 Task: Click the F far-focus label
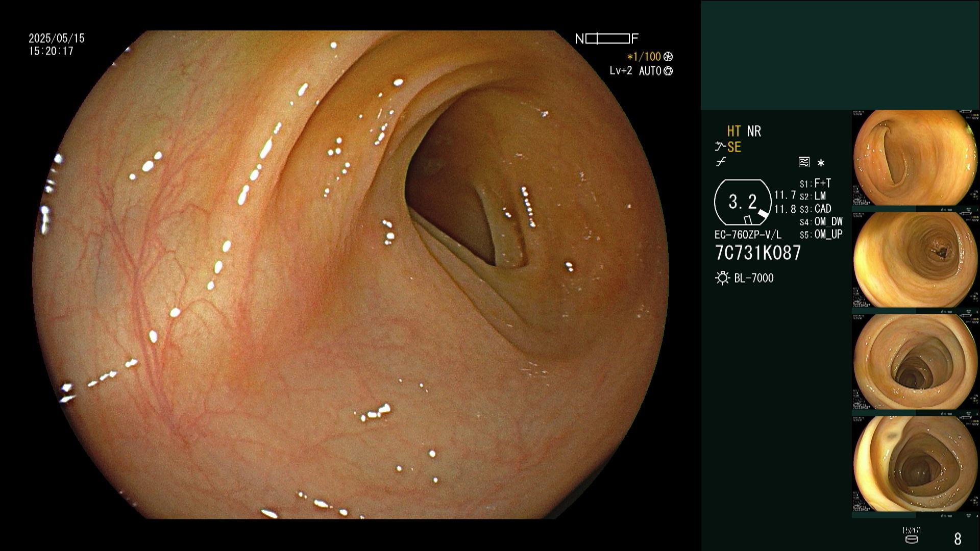[635, 39]
